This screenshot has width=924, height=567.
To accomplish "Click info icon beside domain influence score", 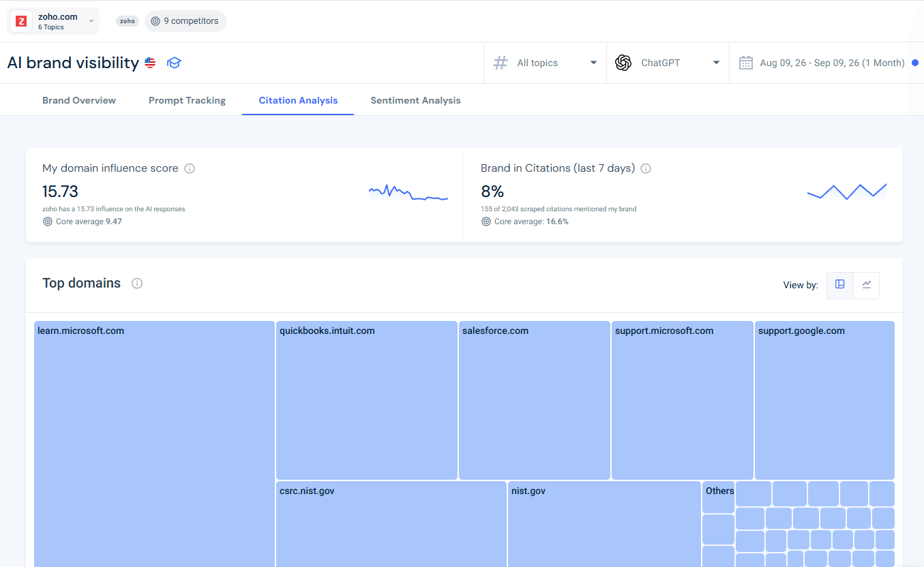I will 190,168.
